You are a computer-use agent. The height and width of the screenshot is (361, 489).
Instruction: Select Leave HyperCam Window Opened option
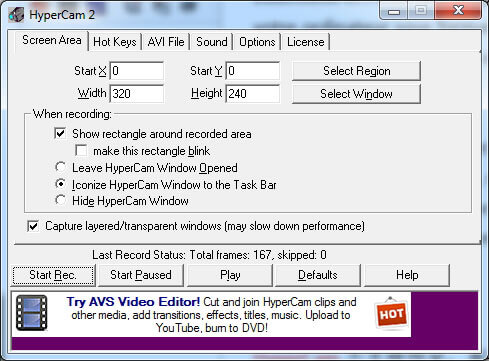click(x=60, y=167)
